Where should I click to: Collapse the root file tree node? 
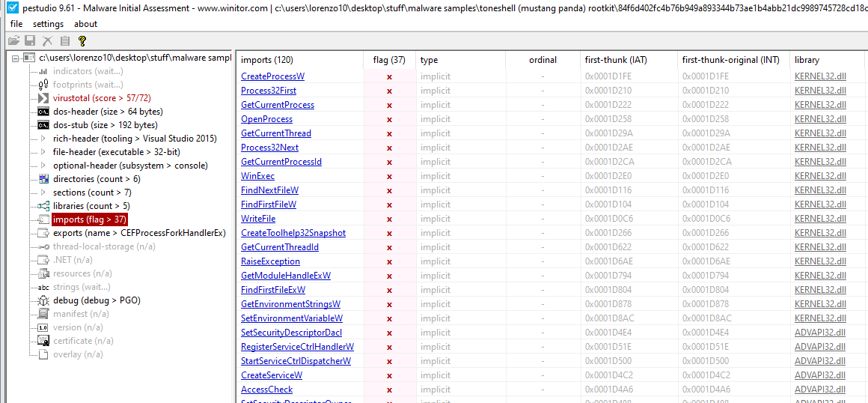pos(14,58)
